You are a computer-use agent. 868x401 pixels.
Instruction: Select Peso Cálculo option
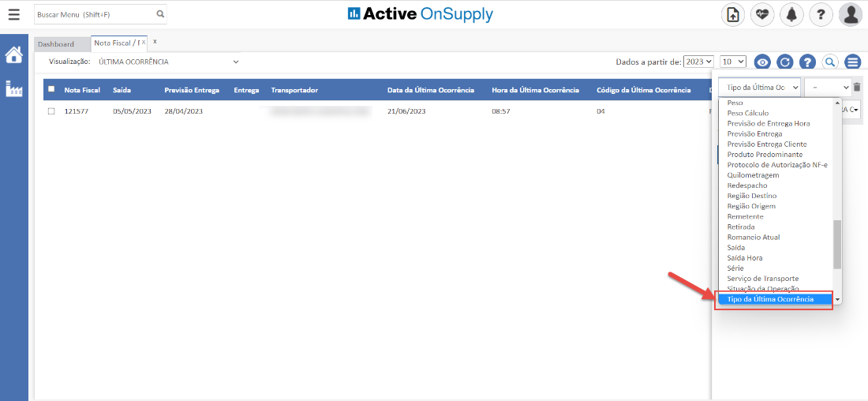[775, 113]
